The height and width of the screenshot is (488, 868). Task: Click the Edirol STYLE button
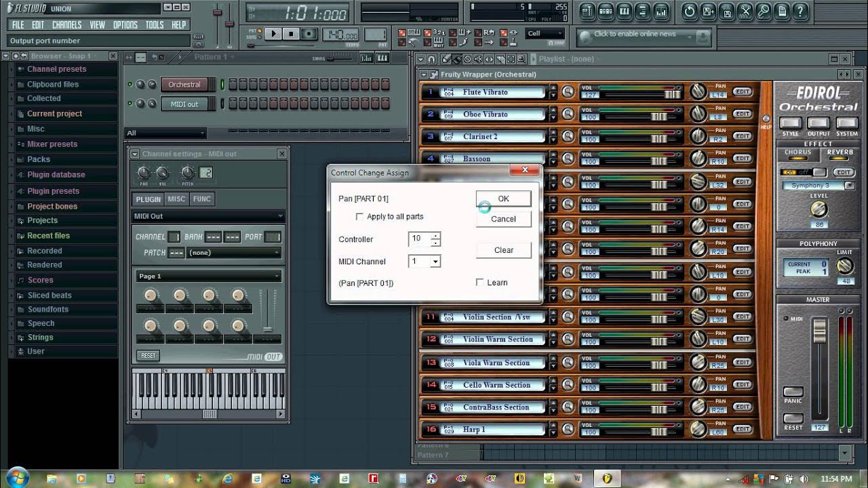tap(790, 123)
